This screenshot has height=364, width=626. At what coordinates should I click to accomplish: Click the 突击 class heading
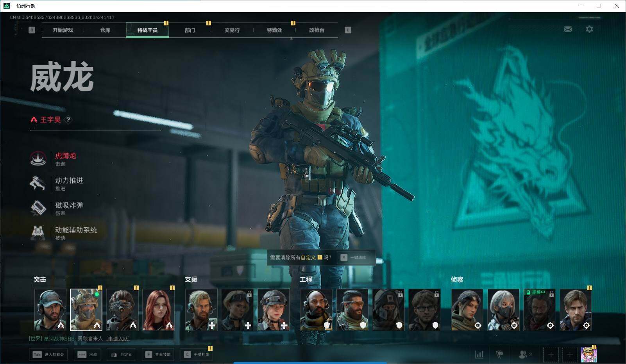click(x=40, y=280)
